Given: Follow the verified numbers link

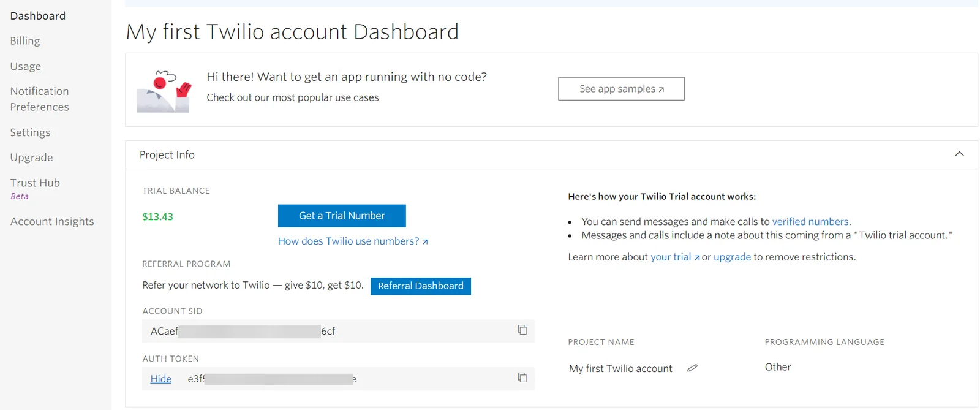Looking at the screenshot, I should tap(810, 221).
